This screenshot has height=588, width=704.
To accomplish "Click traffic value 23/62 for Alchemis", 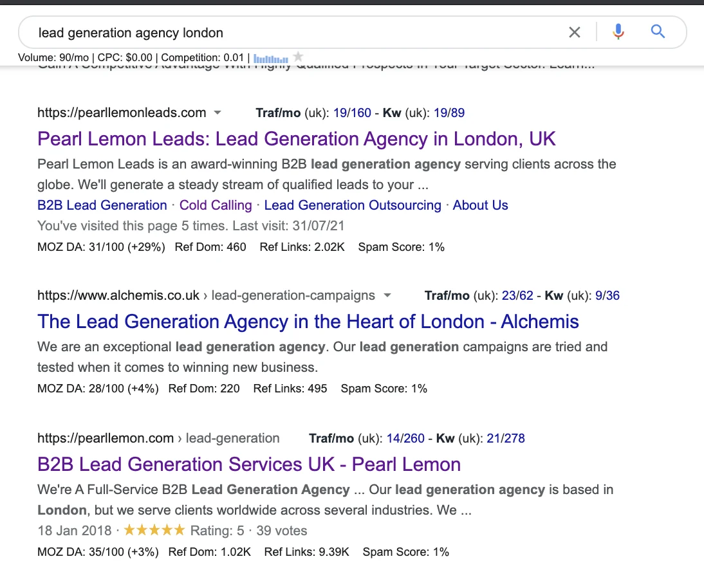I will pyautogui.click(x=517, y=295).
